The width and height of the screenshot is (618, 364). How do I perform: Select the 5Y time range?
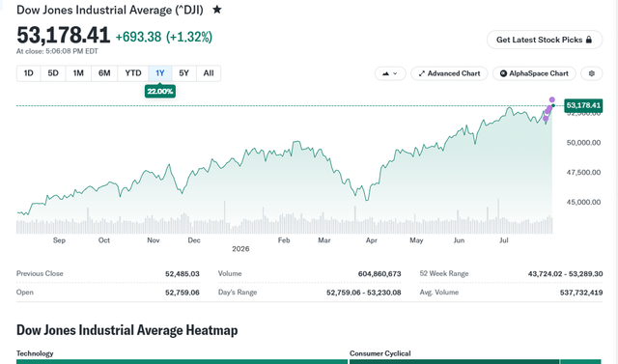pyautogui.click(x=183, y=73)
